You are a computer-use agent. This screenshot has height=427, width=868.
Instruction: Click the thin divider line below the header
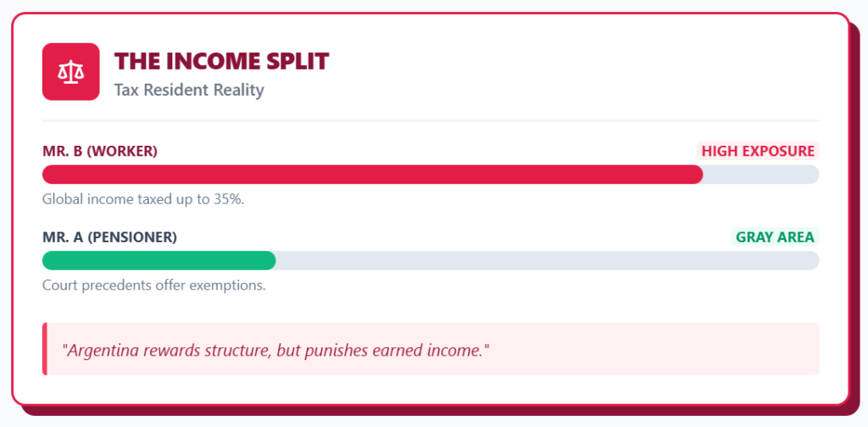tap(431, 121)
